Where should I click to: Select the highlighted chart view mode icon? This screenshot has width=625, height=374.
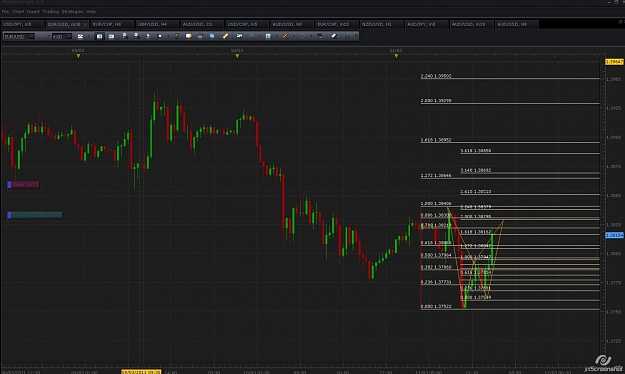pyautogui.click(x=99, y=37)
